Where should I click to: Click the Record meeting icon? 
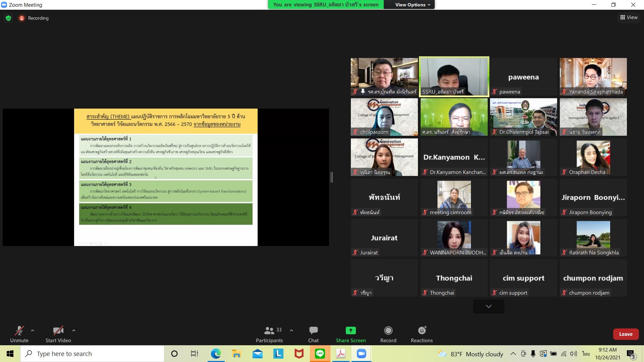388,331
